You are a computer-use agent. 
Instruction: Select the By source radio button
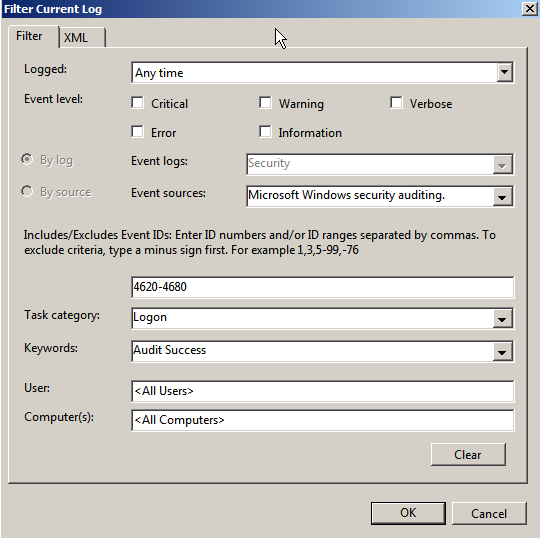point(27,191)
